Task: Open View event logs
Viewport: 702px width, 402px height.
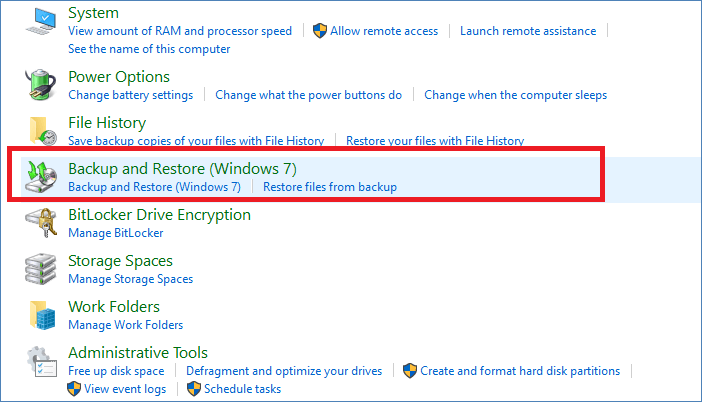Action: [x=124, y=389]
